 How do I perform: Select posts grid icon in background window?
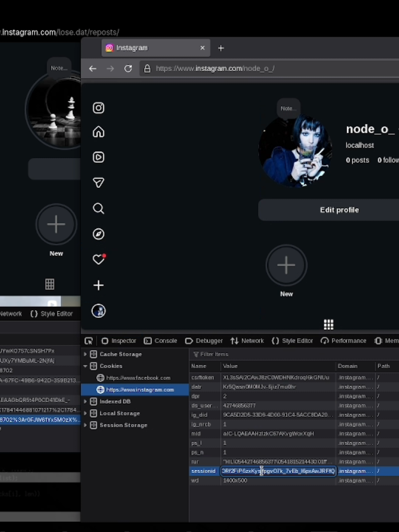tap(50, 284)
